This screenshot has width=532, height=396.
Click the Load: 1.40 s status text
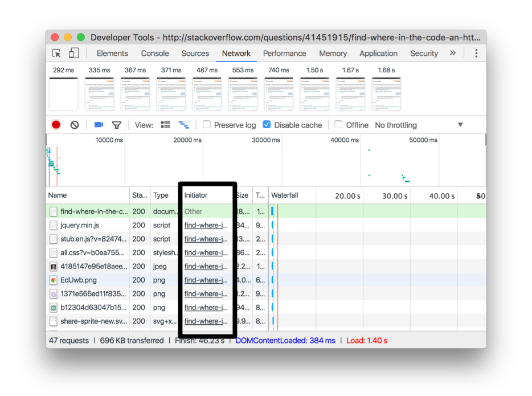[367, 340]
